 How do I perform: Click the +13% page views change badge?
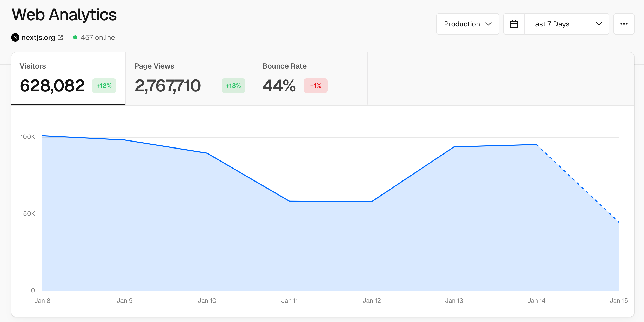[x=233, y=86]
